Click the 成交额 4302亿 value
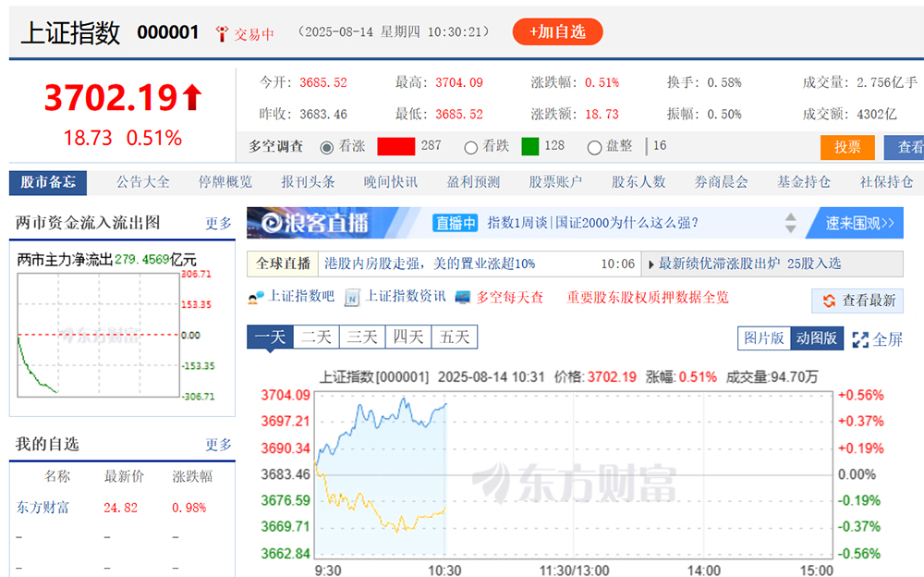The height and width of the screenshot is (577, 924). point(877,115)
